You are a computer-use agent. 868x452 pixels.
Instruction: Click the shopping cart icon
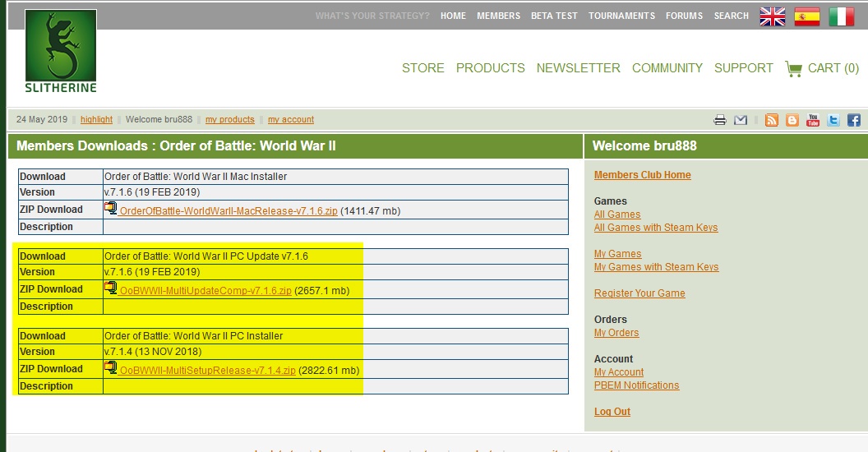click(793, 68)
